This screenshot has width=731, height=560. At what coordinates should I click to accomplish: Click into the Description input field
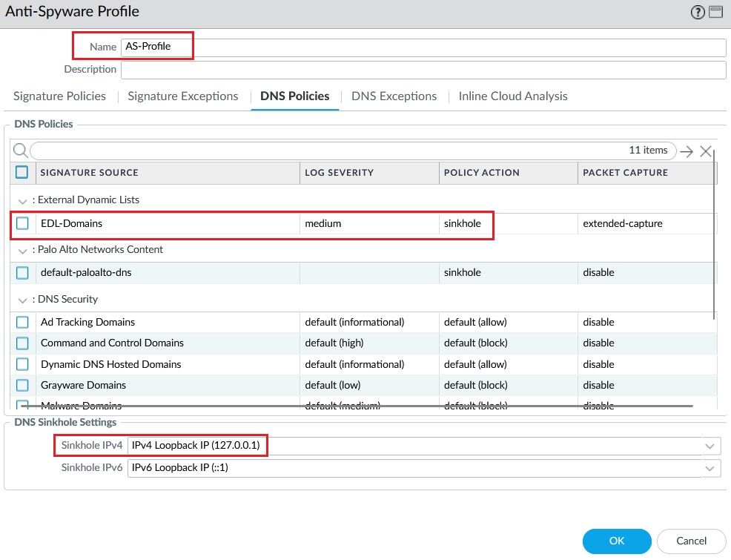(423, 70)
